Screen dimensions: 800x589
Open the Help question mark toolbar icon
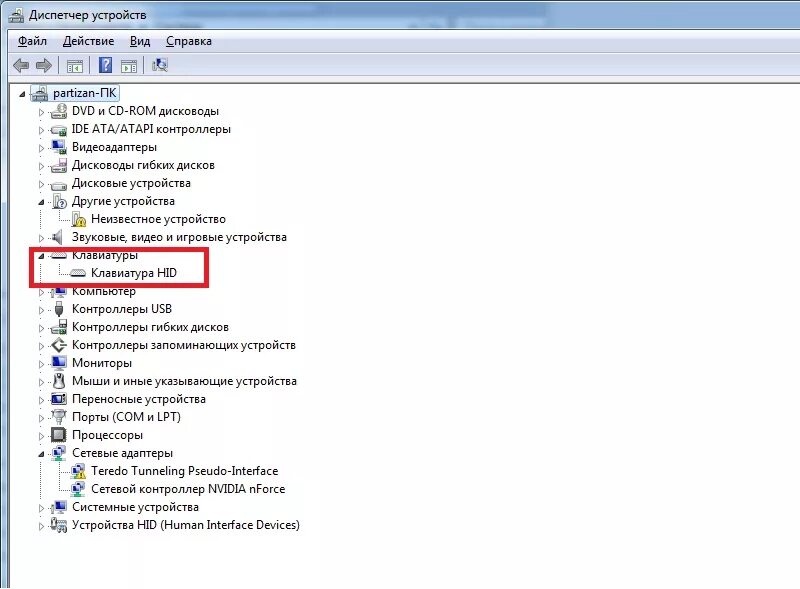click(x=106, y=65)
